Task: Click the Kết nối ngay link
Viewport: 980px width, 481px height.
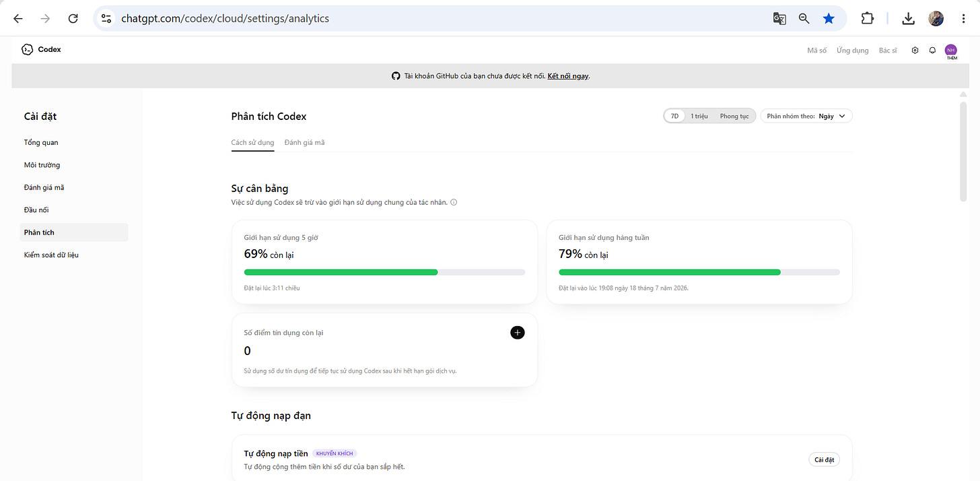Action: (x=568, y=76)
